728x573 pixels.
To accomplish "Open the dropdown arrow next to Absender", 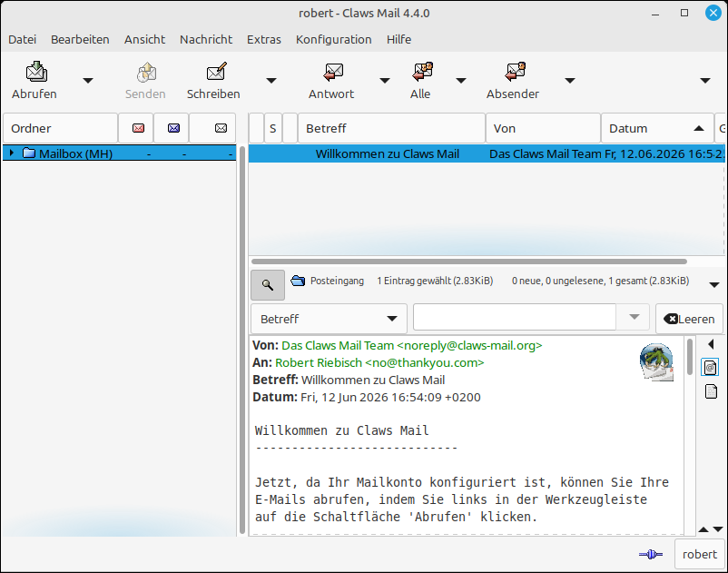I will pyautogui.click(x=570, y=81).
